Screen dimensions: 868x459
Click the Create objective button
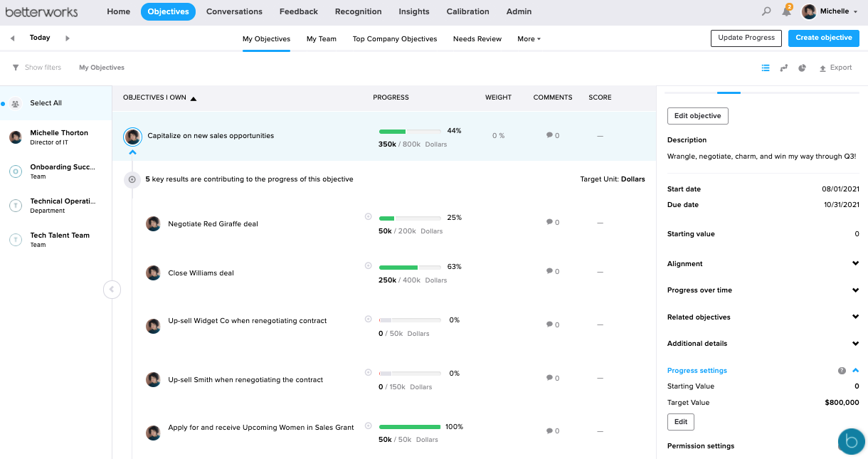coord(823,38)
